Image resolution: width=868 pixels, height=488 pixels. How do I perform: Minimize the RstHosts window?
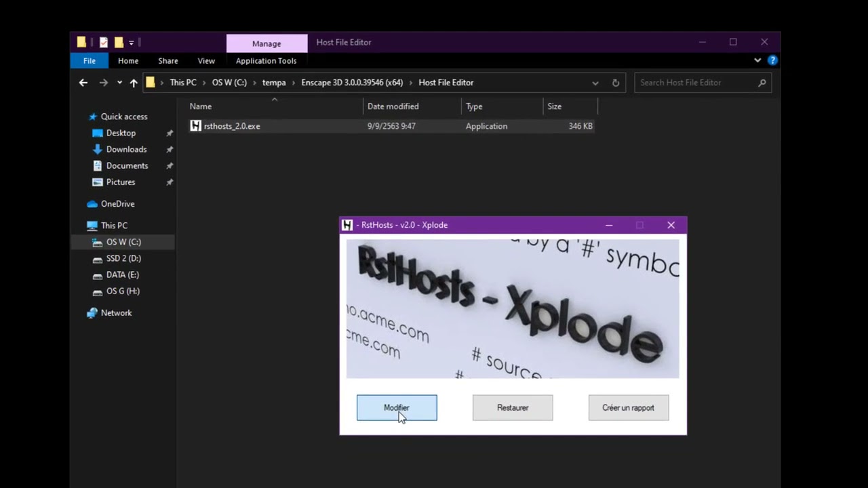click(609, 225)
